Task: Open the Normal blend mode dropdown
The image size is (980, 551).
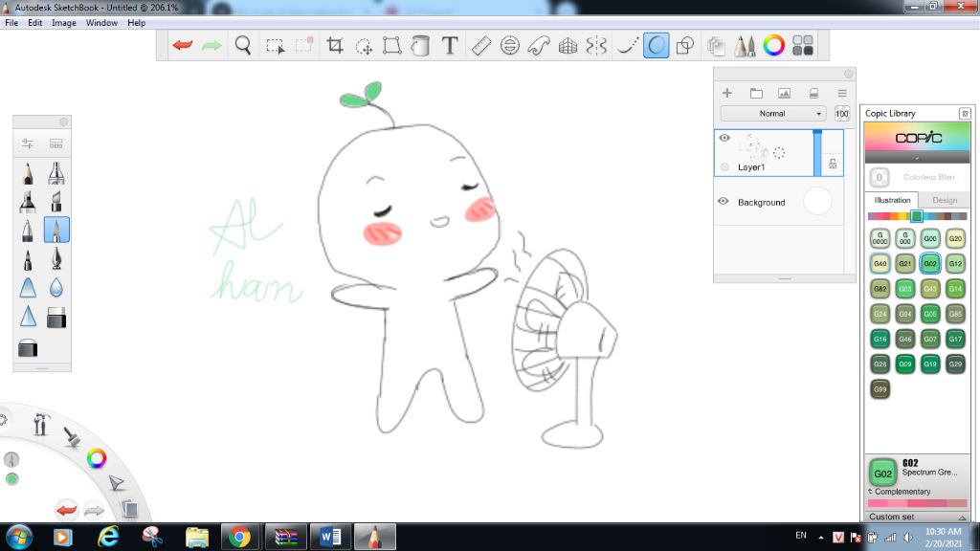Action: [x=772, y=113]
